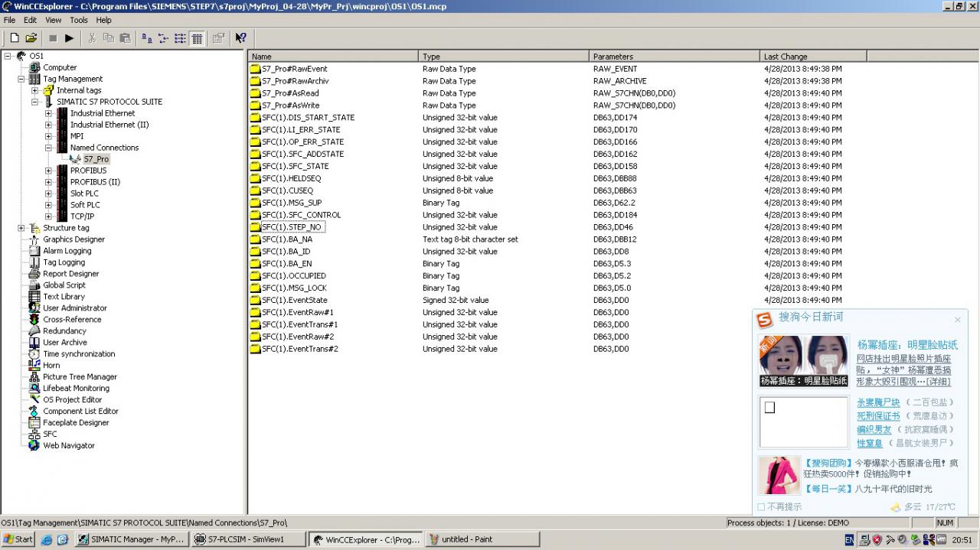The image size is (980, 550).
Task: Open the Global Script icon
Action: tap(34, 285)
